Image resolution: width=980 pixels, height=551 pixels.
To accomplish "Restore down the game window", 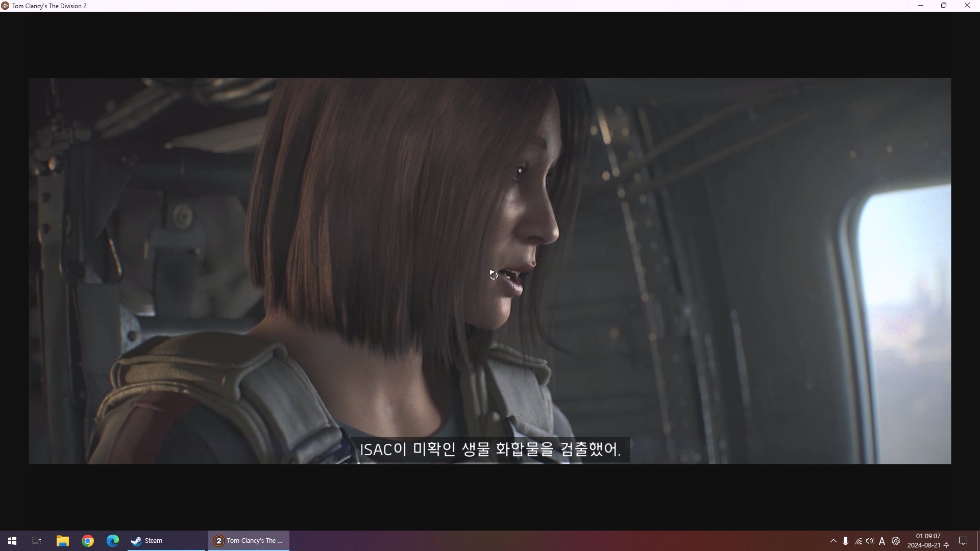I will click(x=944, y=6).
